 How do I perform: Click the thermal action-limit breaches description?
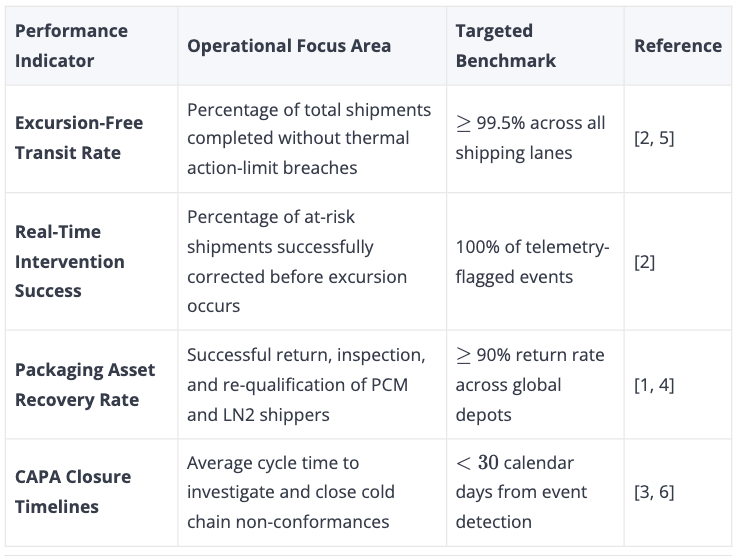coord(309,138)
